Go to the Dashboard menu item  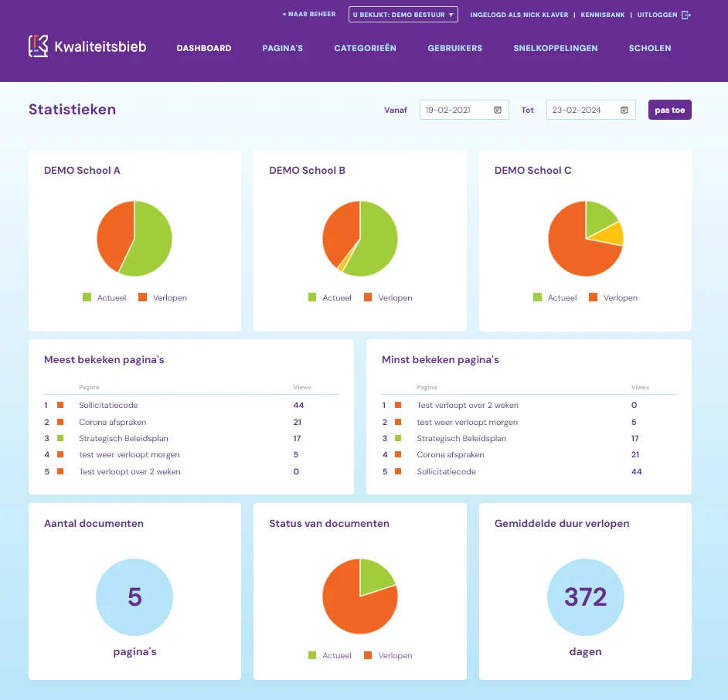point(204,48)
